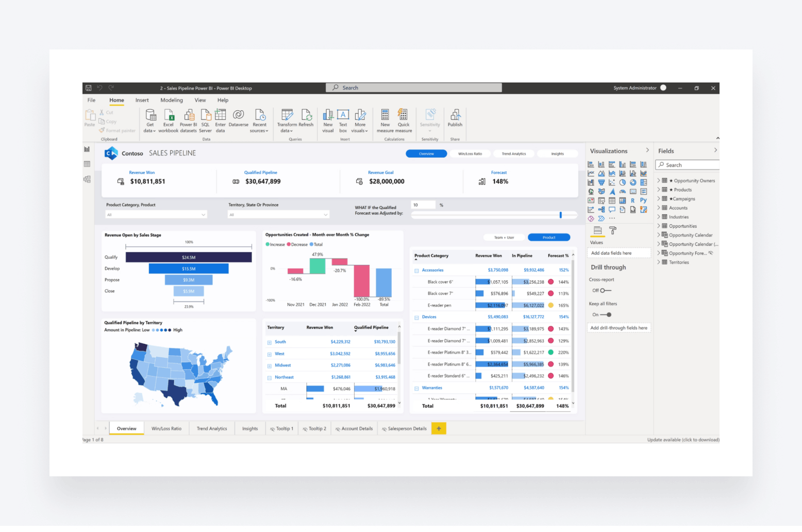This screenshot has height=532, width=802.
Task: Open the Account Details page tab
Action: (x=354, y=428)
